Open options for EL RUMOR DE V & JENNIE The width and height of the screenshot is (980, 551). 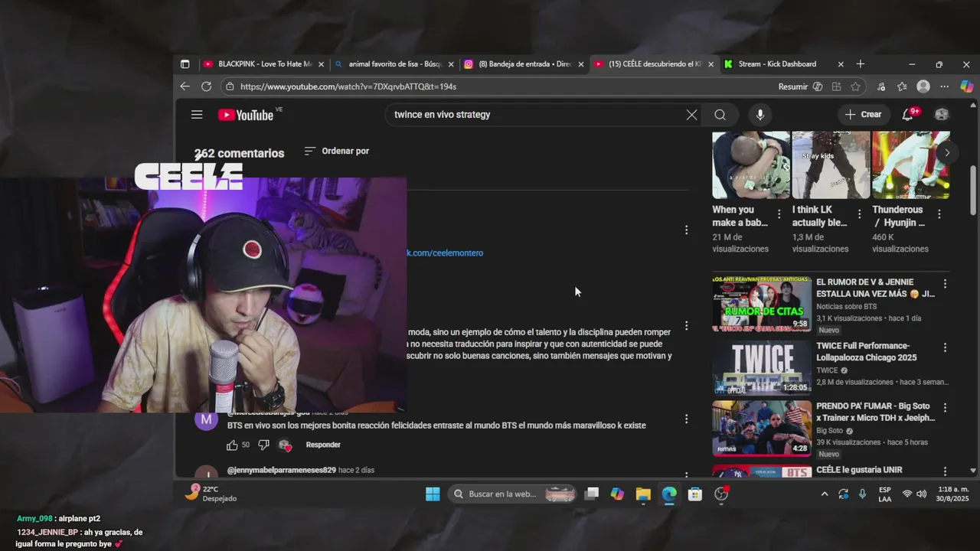pos(945,283)
